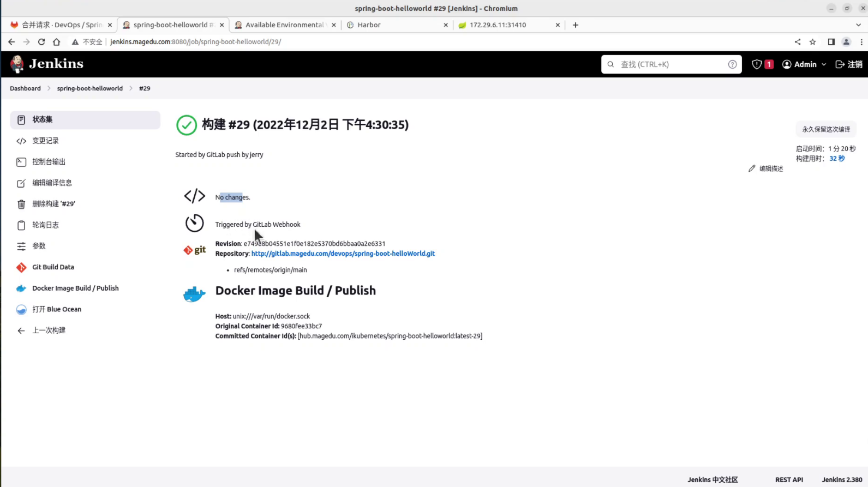
Task: Click the #29 breadcrumb link
Action: click(145, 88)
